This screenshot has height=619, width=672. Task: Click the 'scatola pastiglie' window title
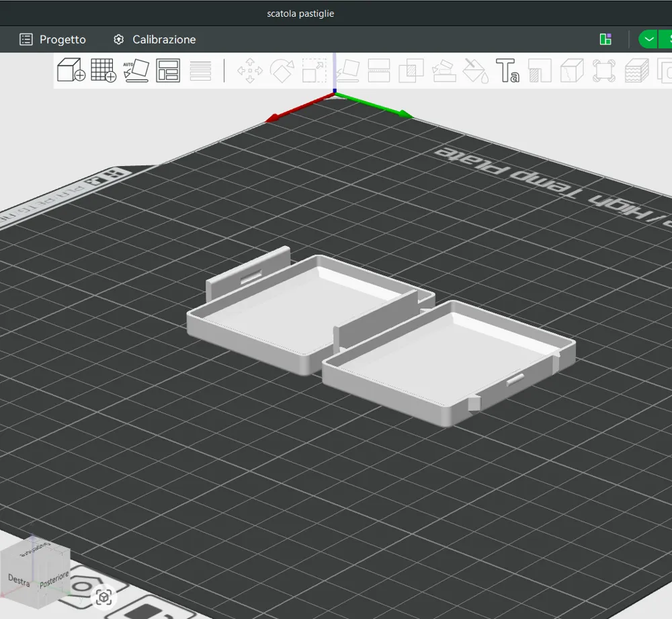tap(300, 13)
